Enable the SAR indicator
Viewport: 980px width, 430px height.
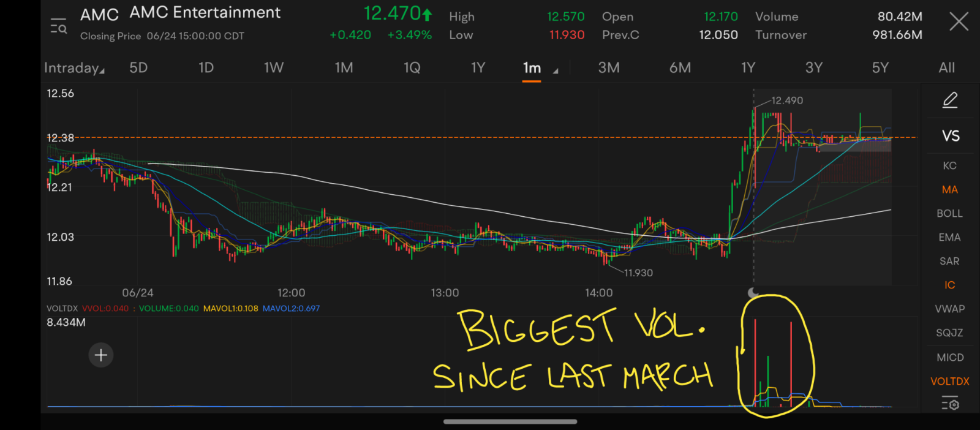pyautogui.click(x=949, y=261)
